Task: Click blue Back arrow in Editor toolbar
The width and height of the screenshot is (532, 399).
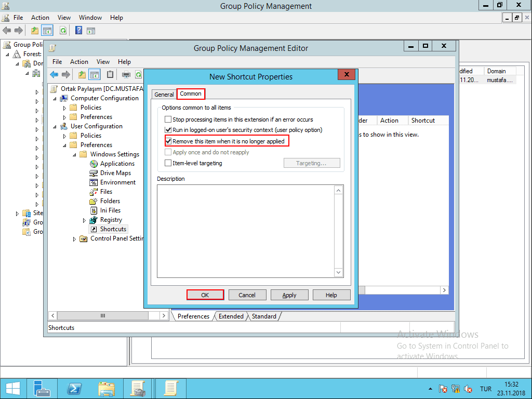Action: [x=54, y=74]
